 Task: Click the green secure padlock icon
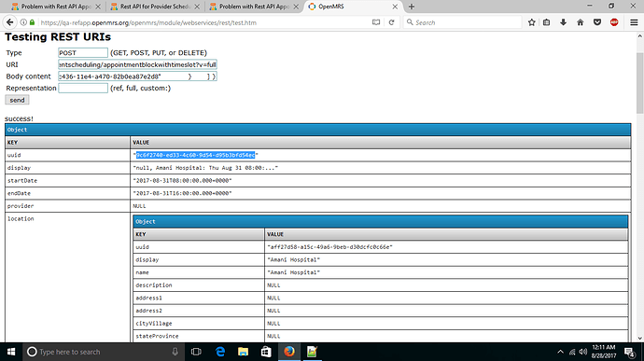point(32,22)
